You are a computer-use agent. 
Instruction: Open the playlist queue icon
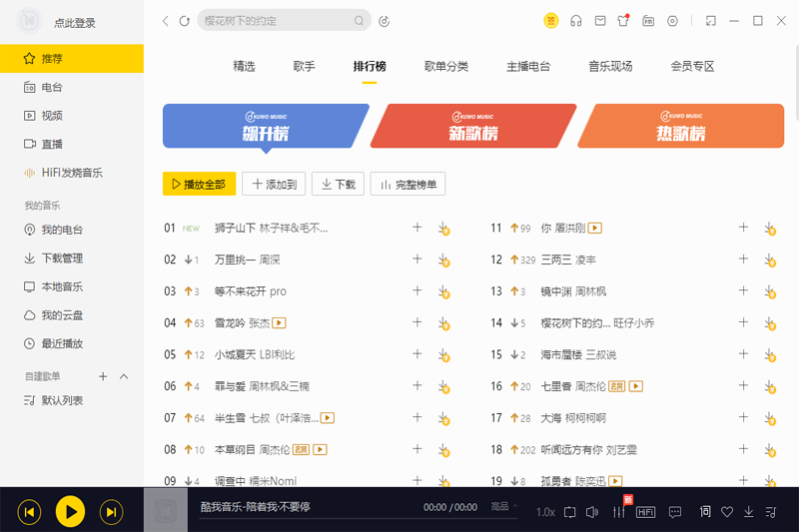point(770,512)
